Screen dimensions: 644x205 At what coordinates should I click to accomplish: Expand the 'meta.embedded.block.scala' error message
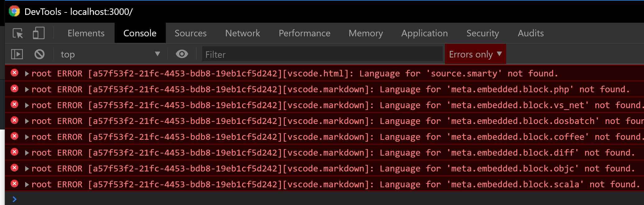[x=27, y=184]
